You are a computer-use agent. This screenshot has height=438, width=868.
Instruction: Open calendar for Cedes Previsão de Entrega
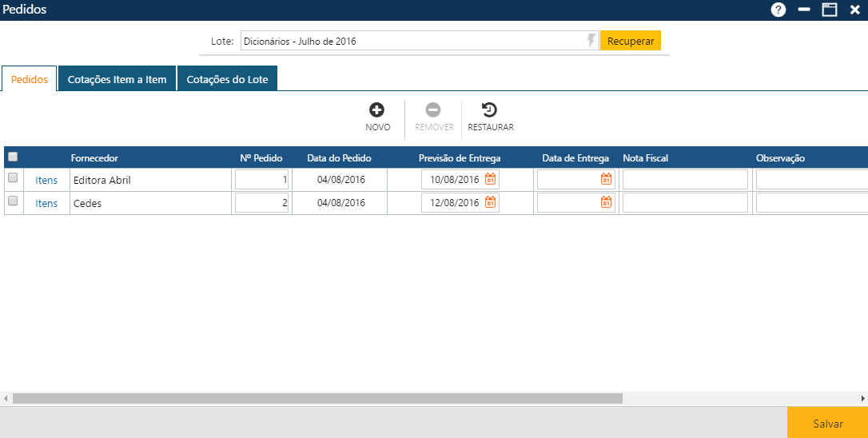point(491,203)
